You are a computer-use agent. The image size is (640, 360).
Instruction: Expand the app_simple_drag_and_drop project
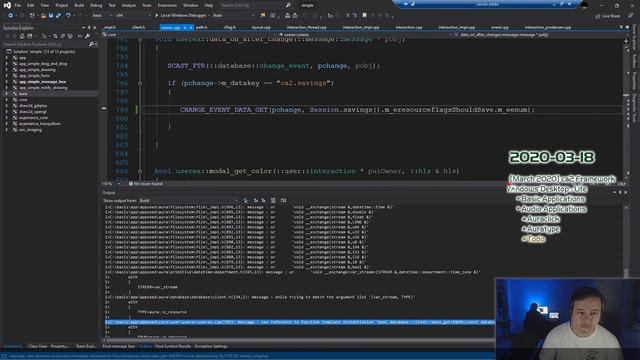7,64
